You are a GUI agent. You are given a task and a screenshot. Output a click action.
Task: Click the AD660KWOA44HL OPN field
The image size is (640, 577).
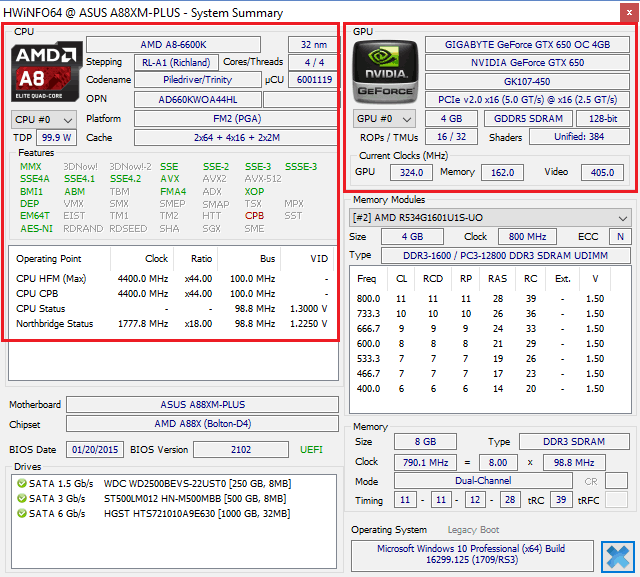point(198,100)
